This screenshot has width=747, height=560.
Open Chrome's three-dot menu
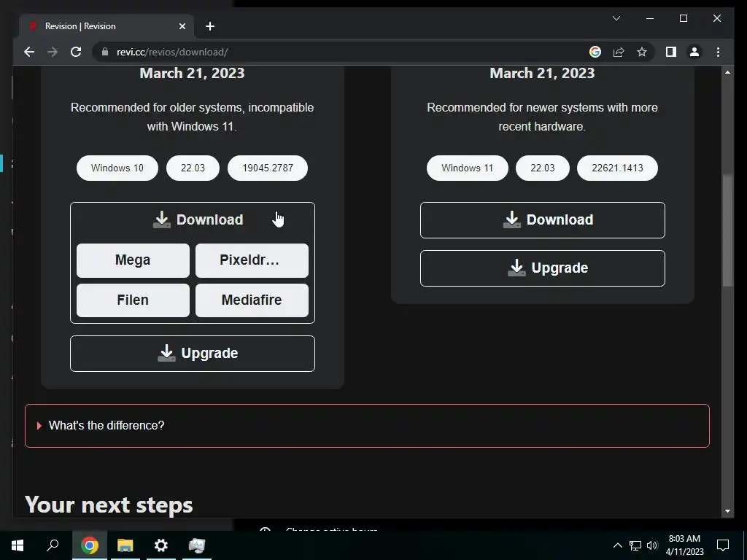[718, 52]
